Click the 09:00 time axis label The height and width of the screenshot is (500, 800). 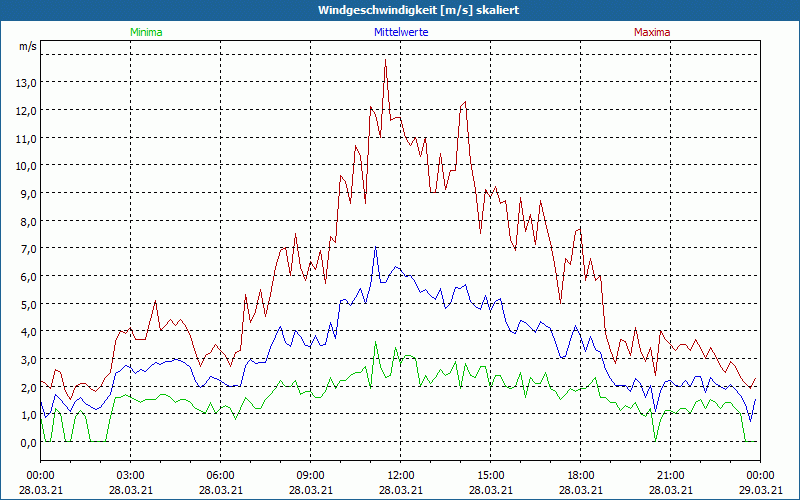pyautogui.click(x=311, y=476)
